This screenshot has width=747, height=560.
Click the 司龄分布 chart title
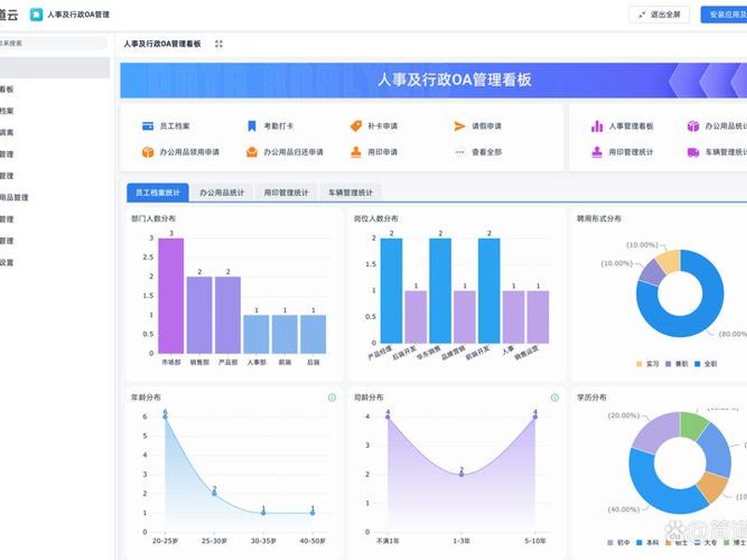(368, 398)
